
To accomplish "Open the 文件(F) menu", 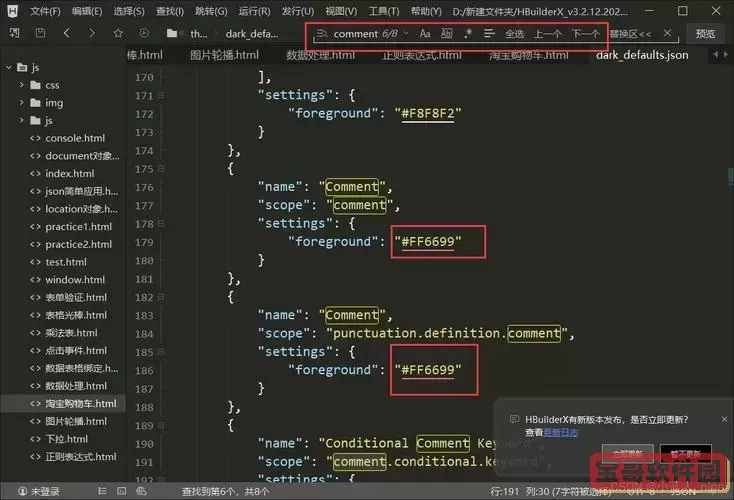I will pos(45,11).
